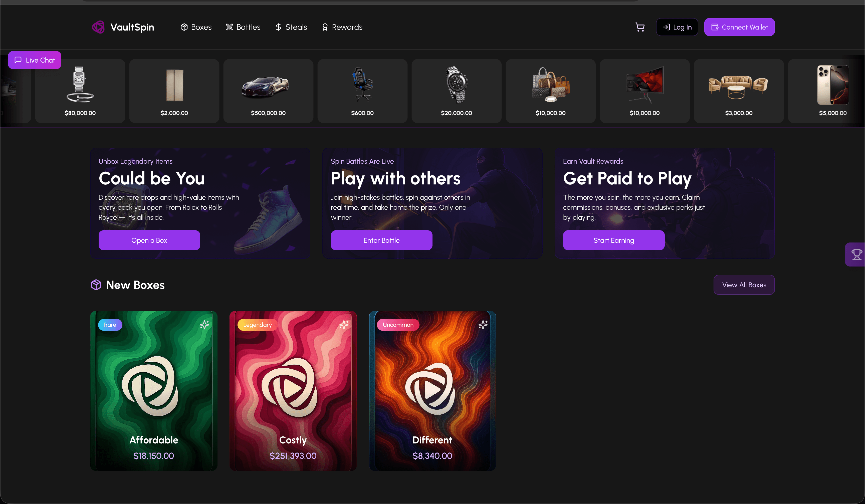Click the $18,150.00 price text
Viewport: 865px width, 504px height.
(x=153, y=456)
